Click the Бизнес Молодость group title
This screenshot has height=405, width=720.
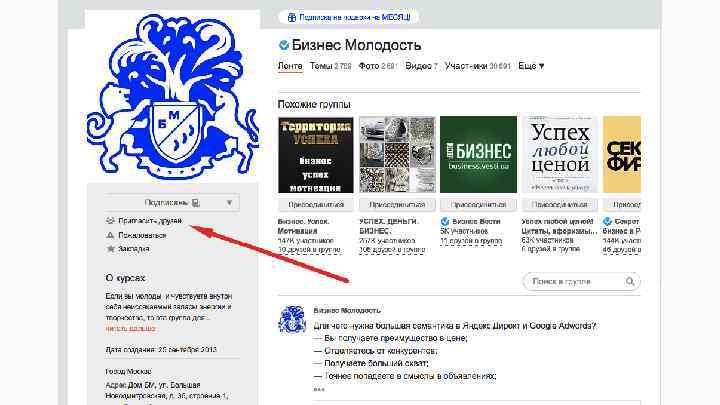point(356,45)
